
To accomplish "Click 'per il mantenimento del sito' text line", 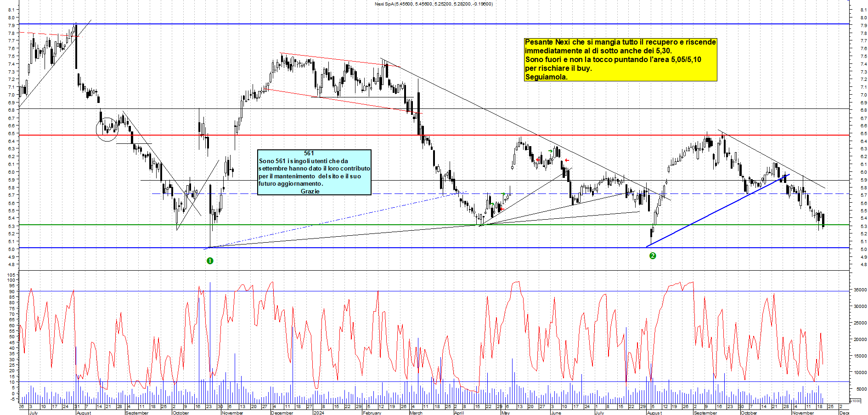I will click(310, 176).
